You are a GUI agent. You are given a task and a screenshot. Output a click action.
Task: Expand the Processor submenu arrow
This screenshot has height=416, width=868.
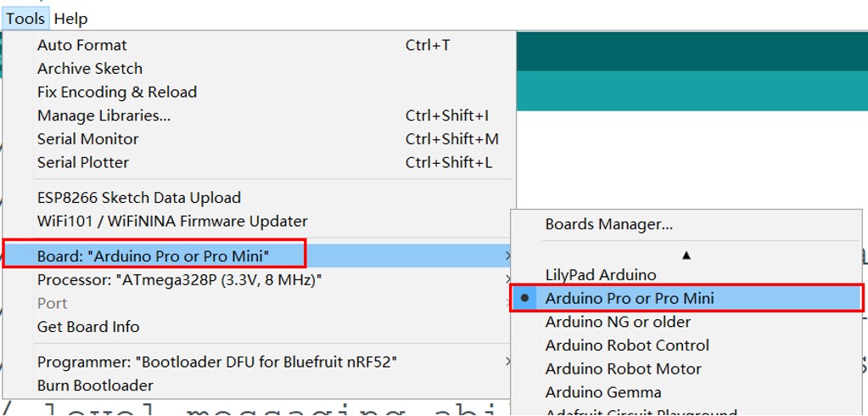pyautogui.click(x=507, y=279)
